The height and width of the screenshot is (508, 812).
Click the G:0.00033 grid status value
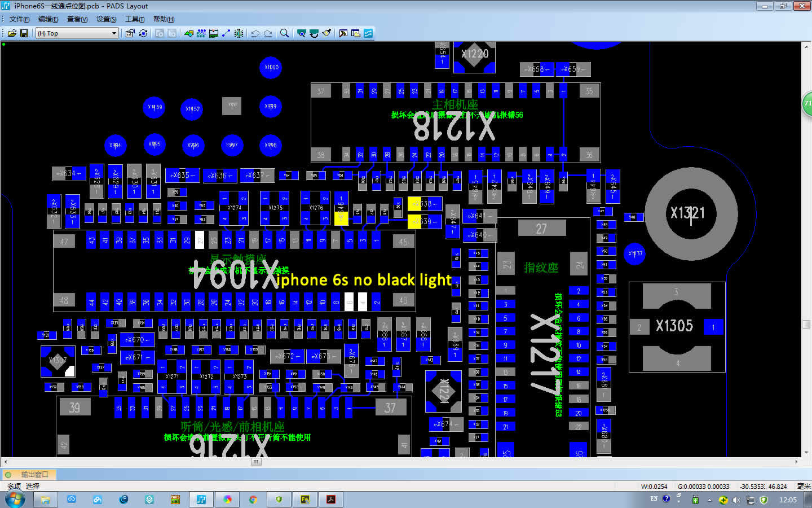pyautogui.click(x=703, y=487)
